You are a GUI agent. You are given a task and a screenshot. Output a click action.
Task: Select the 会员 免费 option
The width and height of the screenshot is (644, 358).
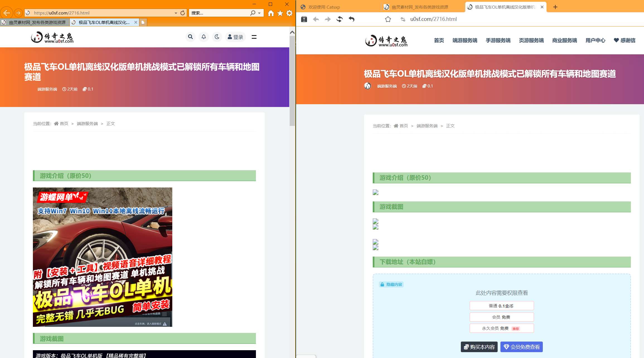click(x=502, y=317)
